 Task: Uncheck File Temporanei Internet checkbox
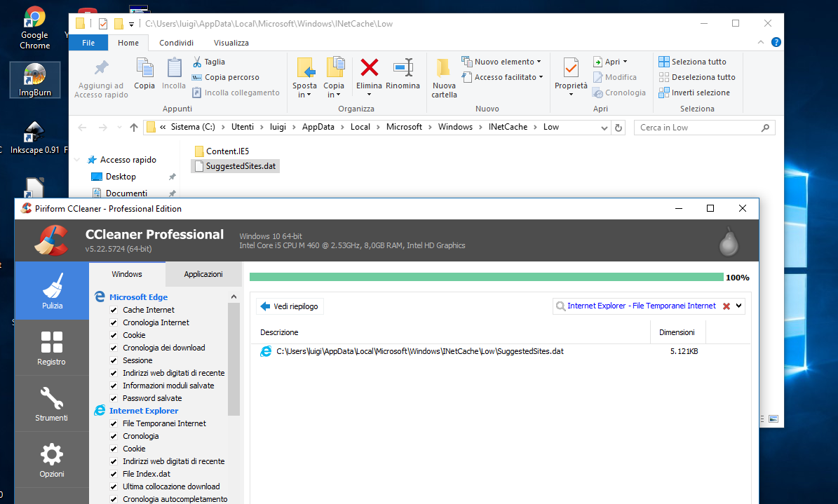(x=114, y=423)
